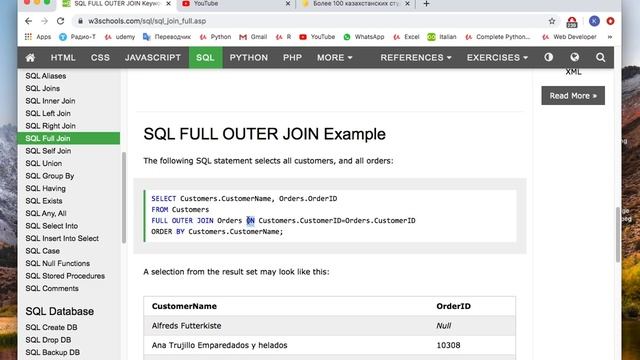The image size is (640, 360).
Task: Toggle dark mode contrast icon
Action: (549, 57)
